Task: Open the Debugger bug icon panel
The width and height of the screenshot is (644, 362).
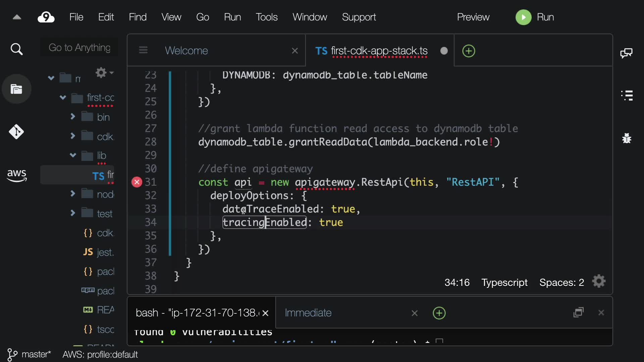Action: pos(627,138)
